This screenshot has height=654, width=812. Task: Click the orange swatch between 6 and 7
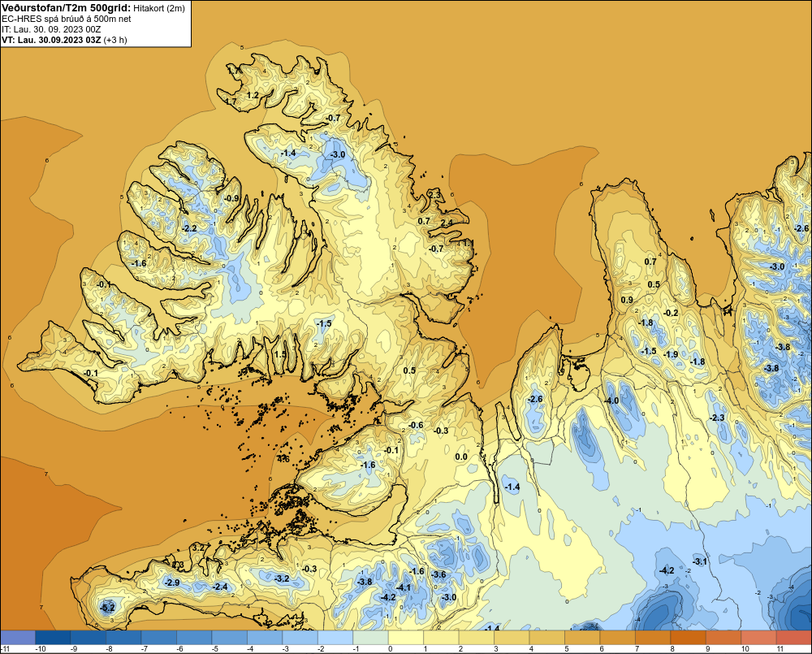(618, 638)
